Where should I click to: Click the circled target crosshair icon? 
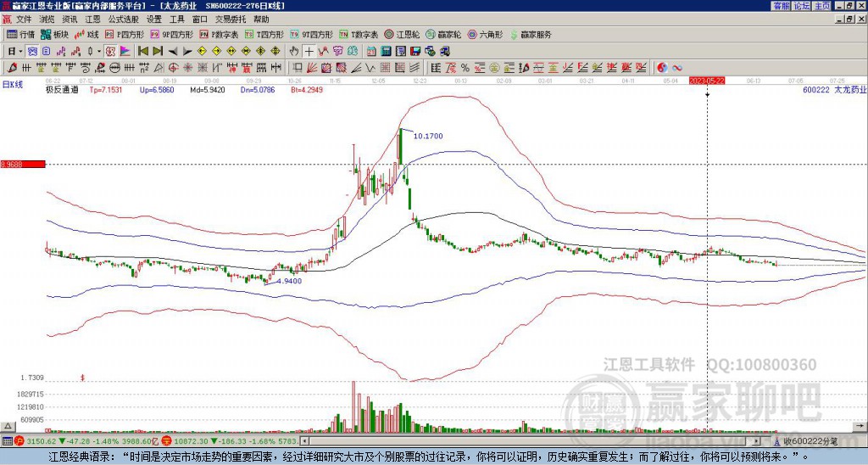point(173,68)
